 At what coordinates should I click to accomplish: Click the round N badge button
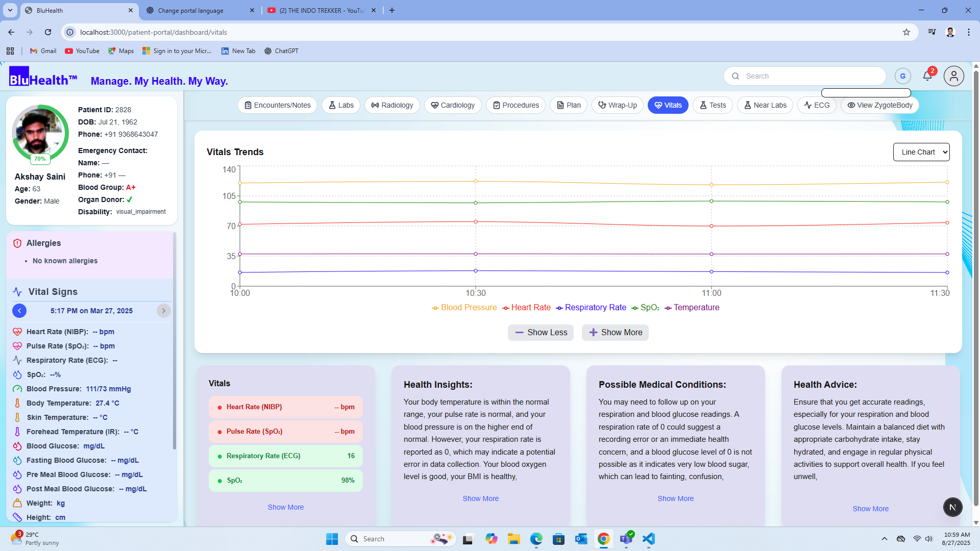(x=952, y=507)
